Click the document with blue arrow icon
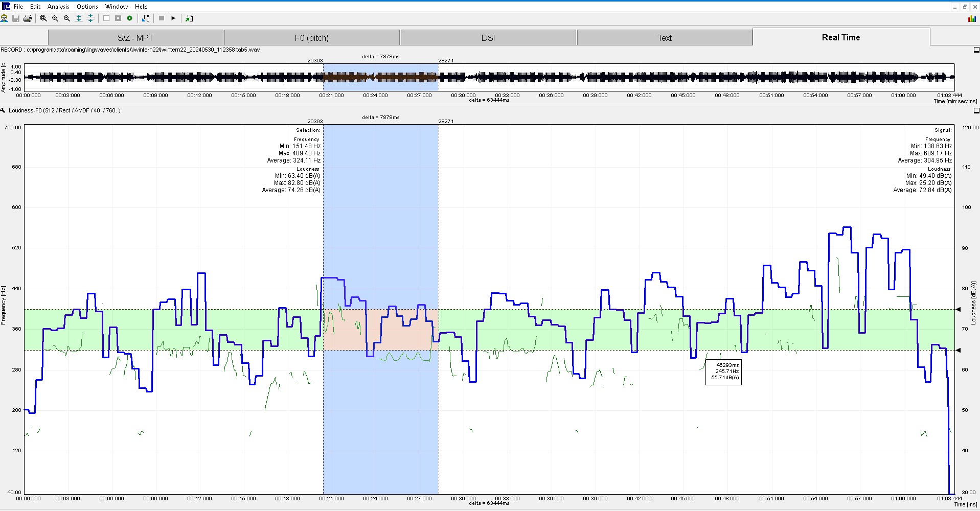This screenshot has width=980, height=511. click(146, 18)
